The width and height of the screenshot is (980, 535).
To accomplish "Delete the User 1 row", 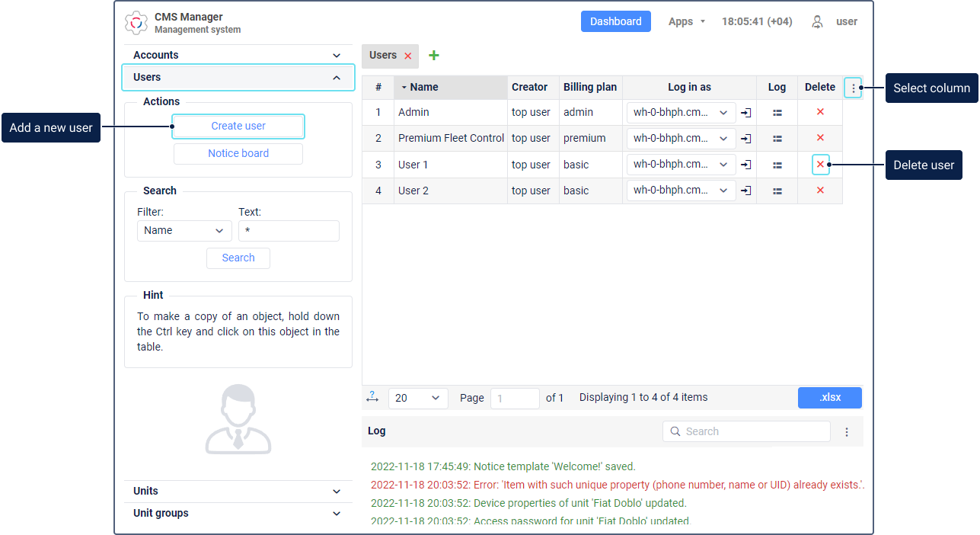I will pyautogui.click(x=820, y=165).
